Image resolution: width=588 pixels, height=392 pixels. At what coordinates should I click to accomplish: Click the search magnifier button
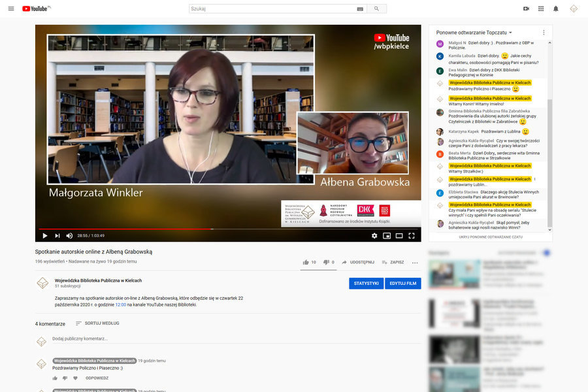tap(376, 9)
